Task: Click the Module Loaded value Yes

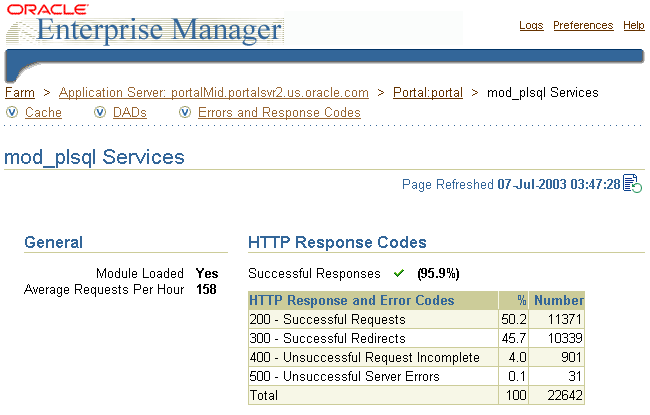Action: pyautogui.click(x=207, y=273)
